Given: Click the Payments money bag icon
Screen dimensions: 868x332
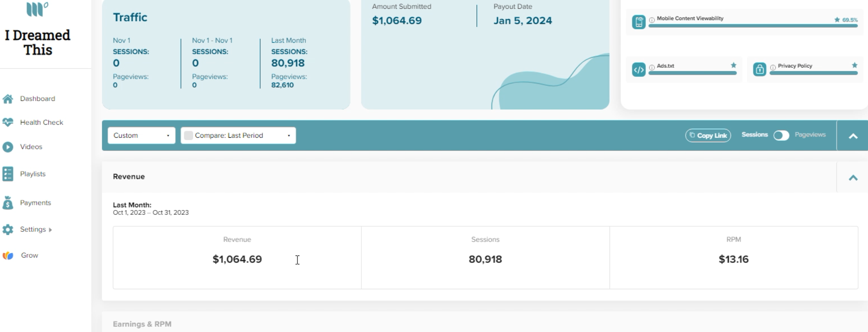Looking at the screenshot, I should coord(8,203).
